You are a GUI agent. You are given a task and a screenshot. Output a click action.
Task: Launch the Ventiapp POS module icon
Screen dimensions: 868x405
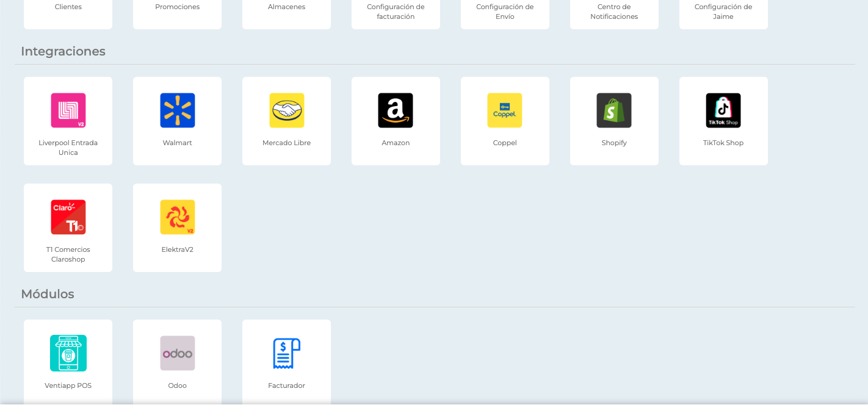coord(68,353)
